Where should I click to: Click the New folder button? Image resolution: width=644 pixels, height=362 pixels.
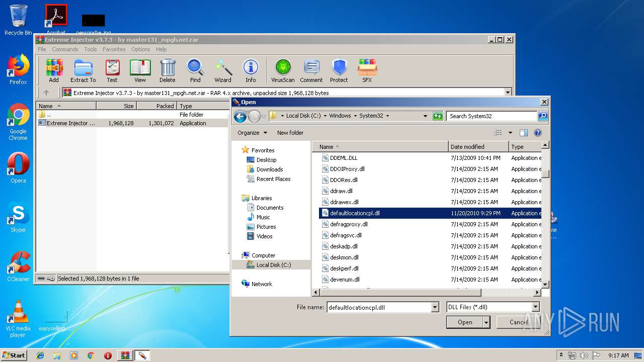click(290, 133)
